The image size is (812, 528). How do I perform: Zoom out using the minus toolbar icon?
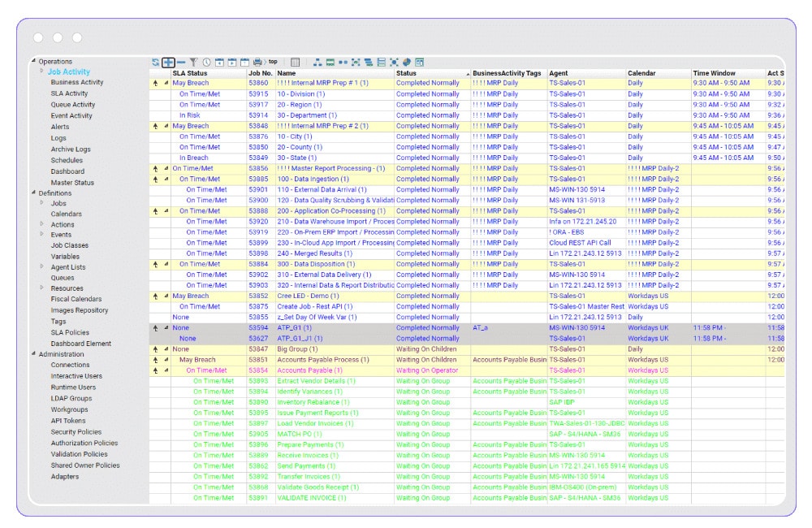pos(181,63)
